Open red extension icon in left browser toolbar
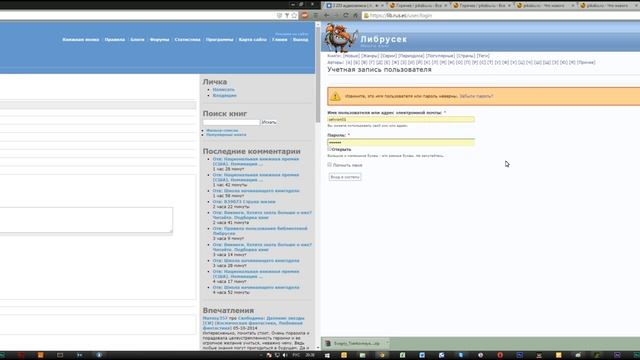This screenshot has height=360, width=640. [x=304, y=15]
